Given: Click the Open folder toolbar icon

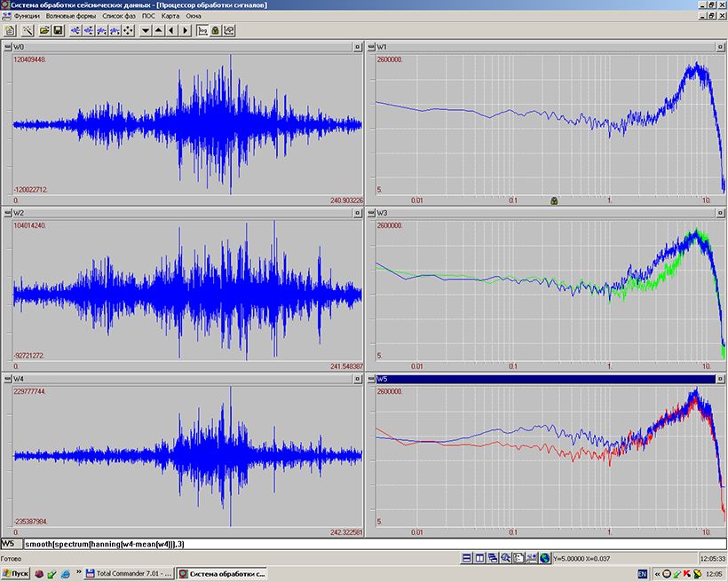Looking at the screenshot, I should pos(44,30).
